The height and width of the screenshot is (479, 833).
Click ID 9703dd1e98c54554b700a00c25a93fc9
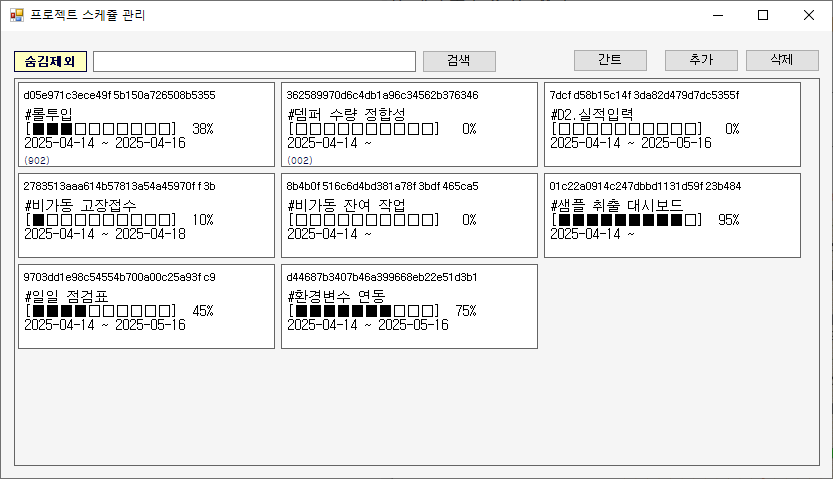(x=120, y=277)
